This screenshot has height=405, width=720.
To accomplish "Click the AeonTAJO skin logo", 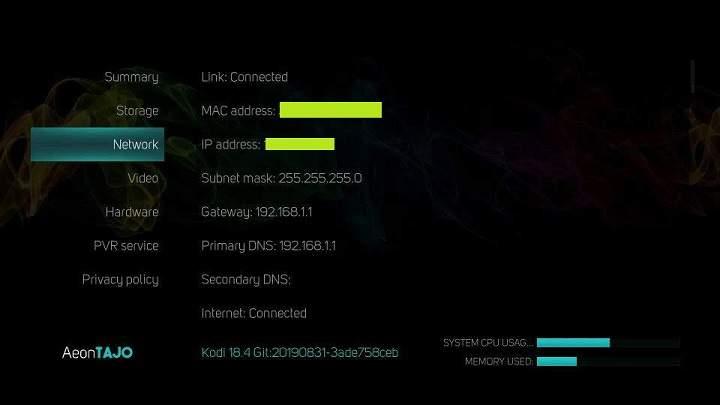I will tap(97, 353).
